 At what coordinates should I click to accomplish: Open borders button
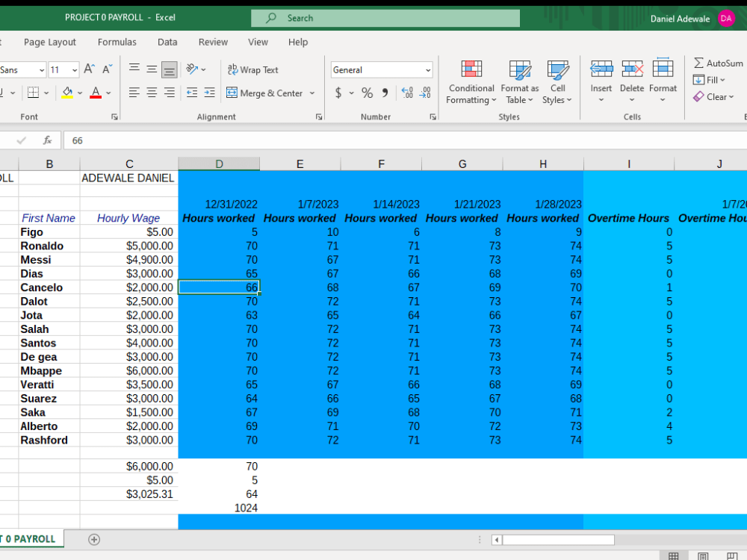click(33, 93)
